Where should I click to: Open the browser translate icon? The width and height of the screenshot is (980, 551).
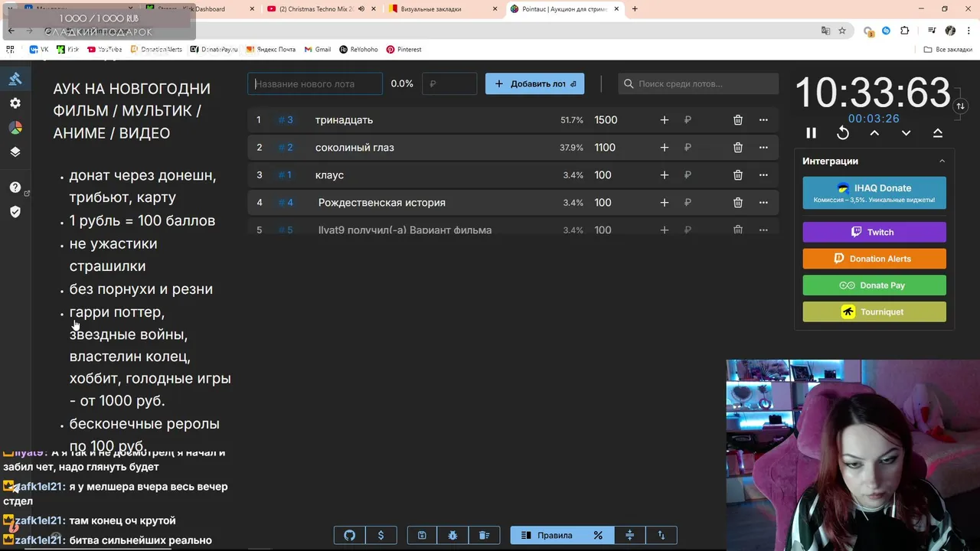[825, 31]
